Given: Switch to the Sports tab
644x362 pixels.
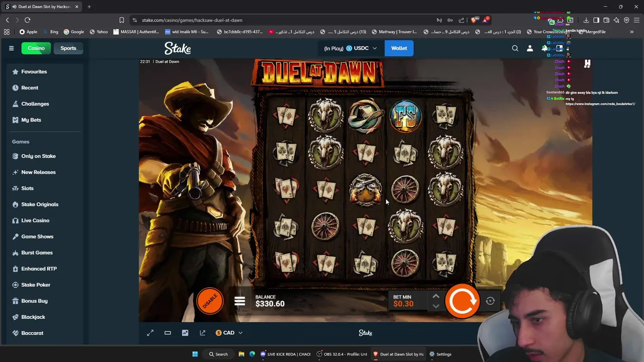Looking at the screenshot, I should pos(68,48).
